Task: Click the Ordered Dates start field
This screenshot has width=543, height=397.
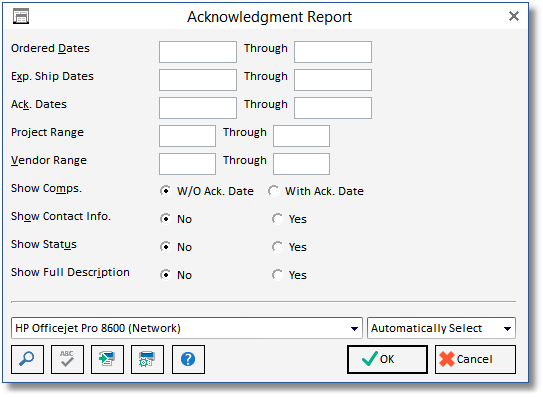Action: coord(198,52)
